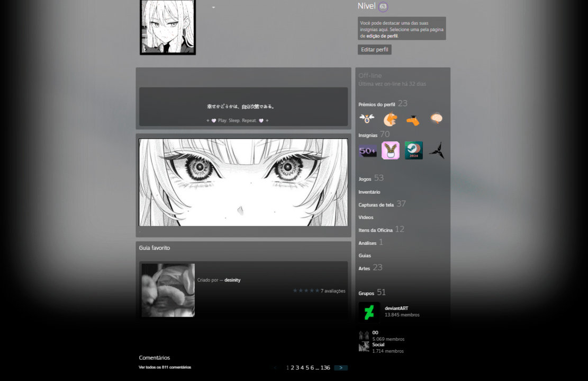Open the orange dragon profile award icon
Image resolution: width=588 pixels, height=381 pixels.
tap(390, 119)
